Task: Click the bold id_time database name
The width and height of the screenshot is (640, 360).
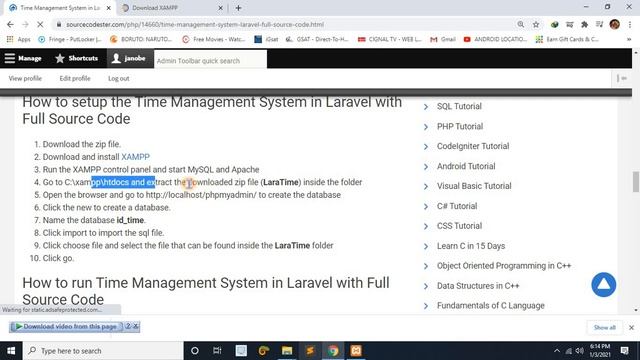Action: coord(130,220)
